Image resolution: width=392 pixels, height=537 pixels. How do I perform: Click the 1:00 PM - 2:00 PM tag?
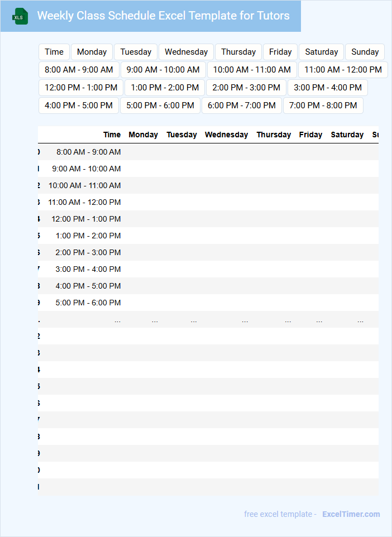click(x=165, y=88)
